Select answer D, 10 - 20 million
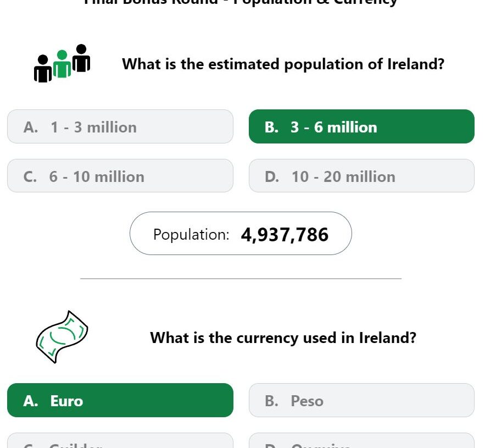 pyautogui.click(x=361, y=176)
